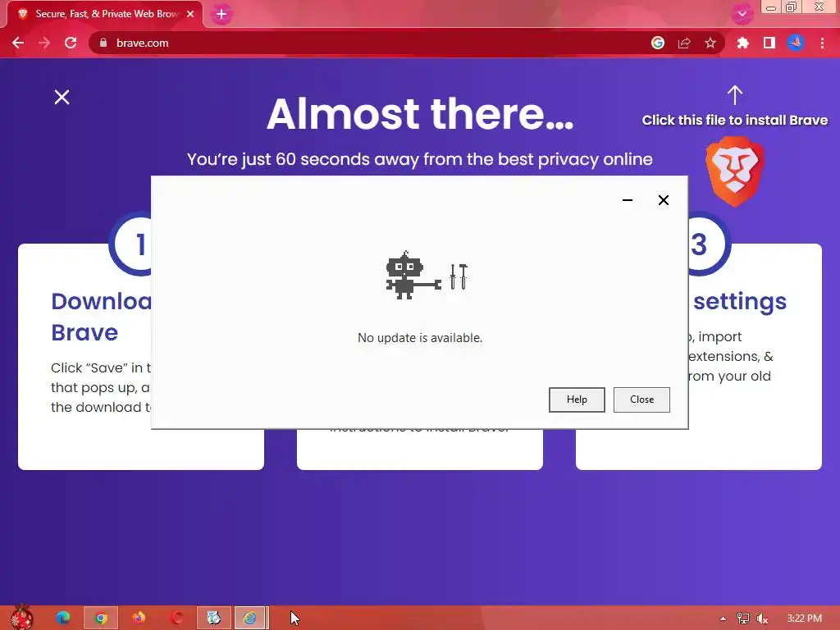The height and width of the screenshot is (630, 840).
Task: Select the Secure, Fast, & Private Web Browser tab
Action: pyautogui.click(x=106, y=14)
